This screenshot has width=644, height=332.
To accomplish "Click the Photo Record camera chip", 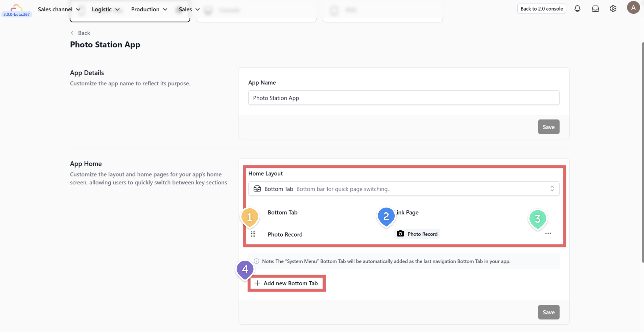I will [x=417, y=234].
